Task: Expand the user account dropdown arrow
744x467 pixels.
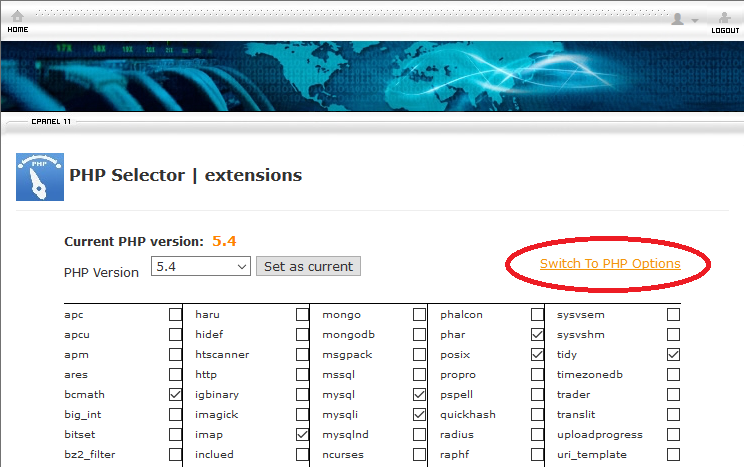Action: click(x=695, y=20)
